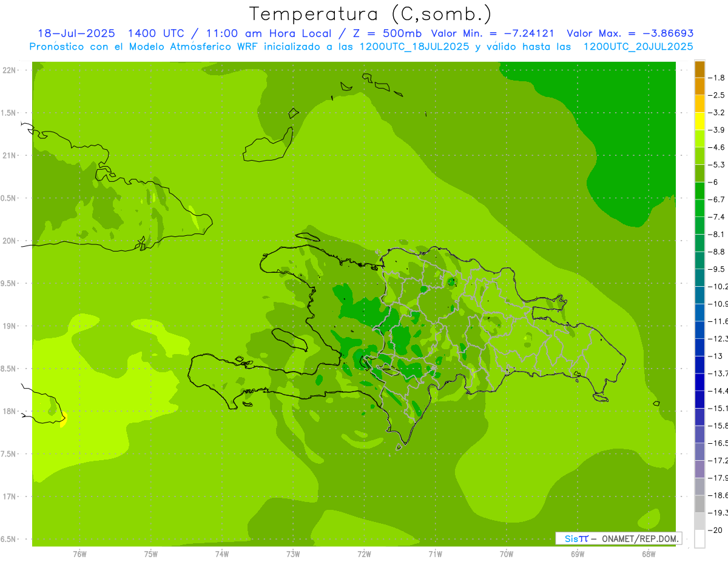Click the '-13' colorbar label

[x=715, y=356]
